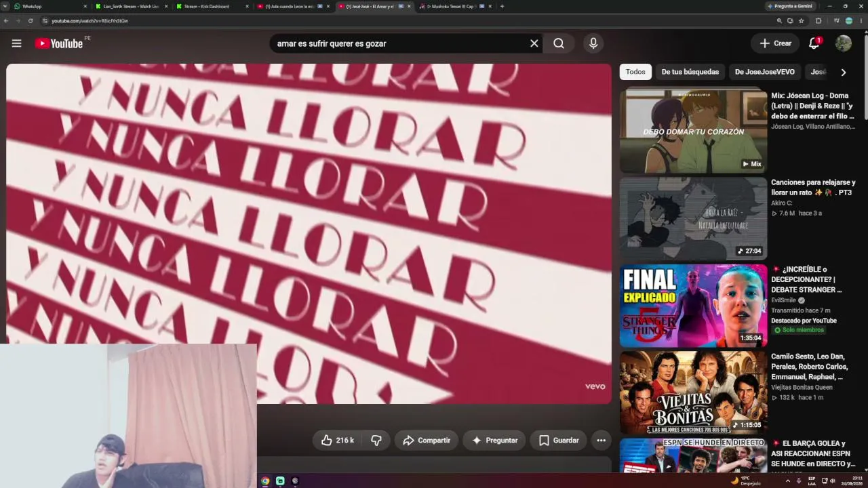Focus the browser address bar URL

[x=90, y=21]
